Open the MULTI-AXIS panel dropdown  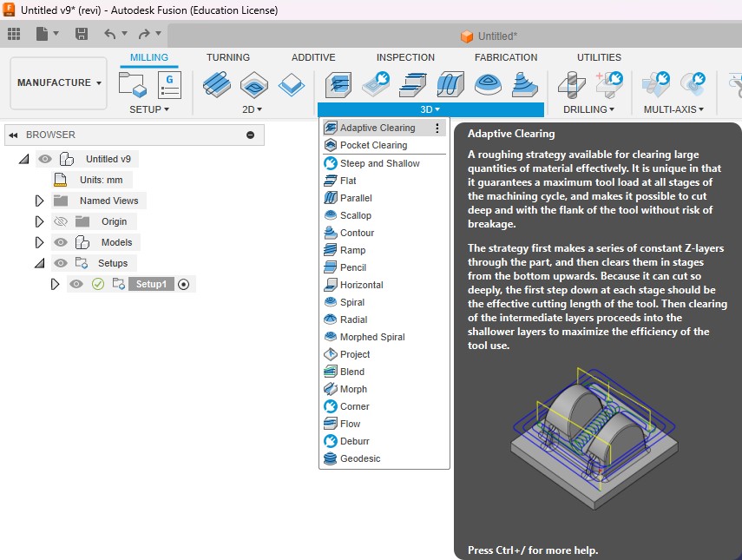(x=673, y=109)
